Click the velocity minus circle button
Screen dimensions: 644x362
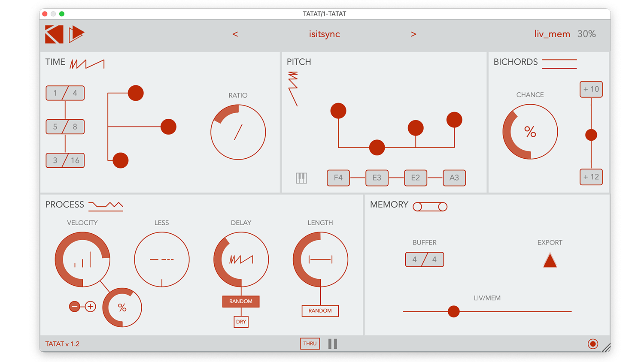pyautogui.click(x=75, y=307)
